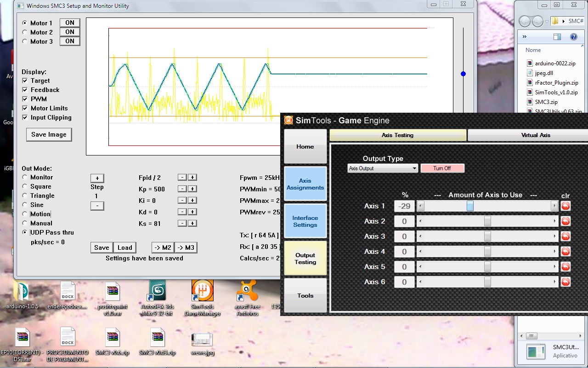This screenshot has height=368, width=588.
Task: Click Axis 1 slider thumb
Action: [x=470, y=206]
